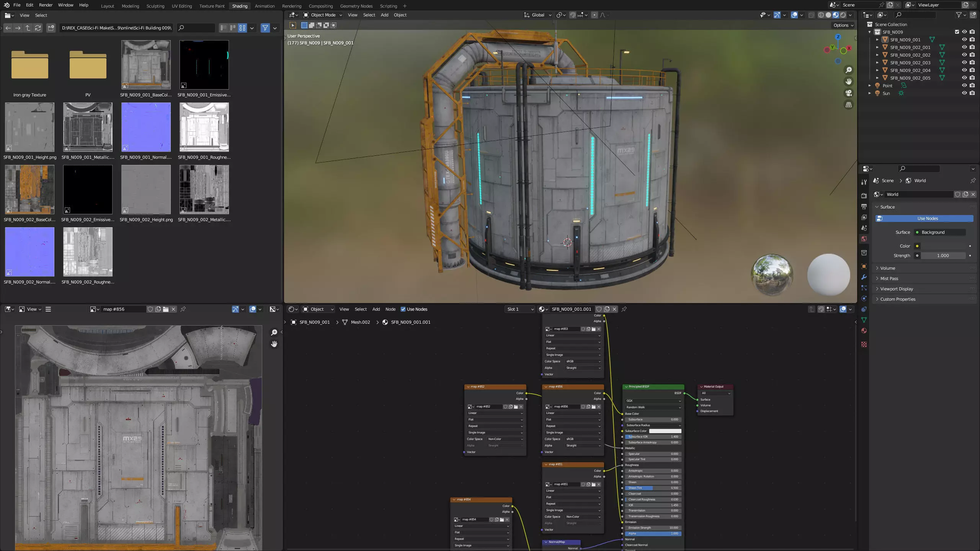Open the Slot 1 material slot dropdown
Viewport: 980px width, 551px height.
click(520, 309)
